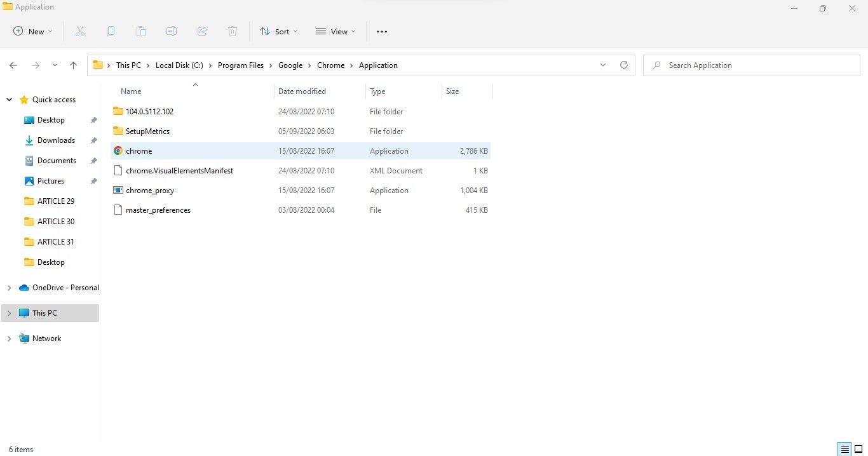Click Program Files breadcrumb segment
The image size is (868, 456).
pos(241,65)
